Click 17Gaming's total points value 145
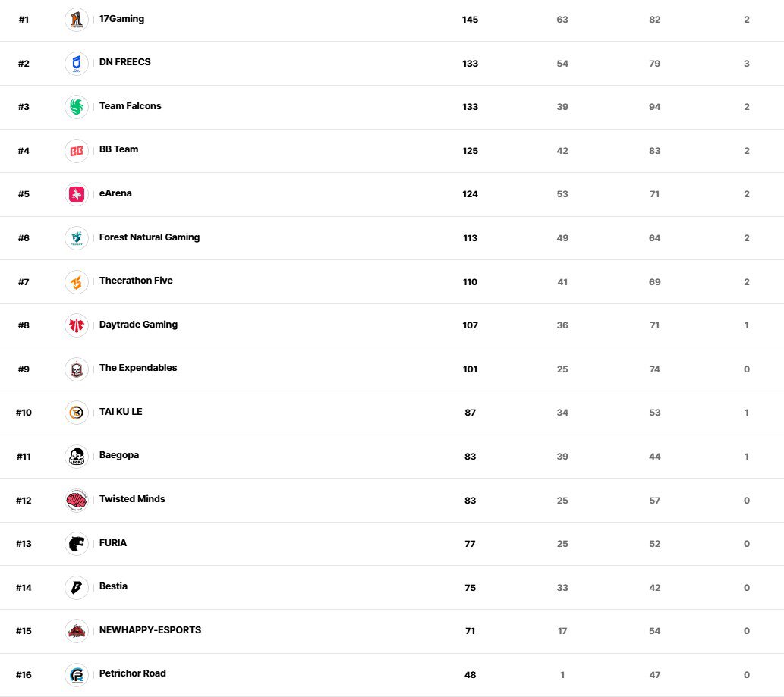 pyautogui.click(x=470, y=20)
